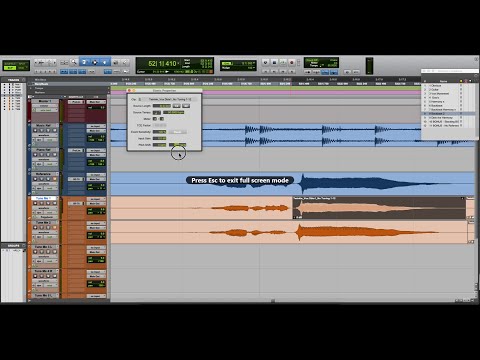Open Tune Me 2 Main Out output selector
Screen dimensions: 480x360
coord(96,228)
